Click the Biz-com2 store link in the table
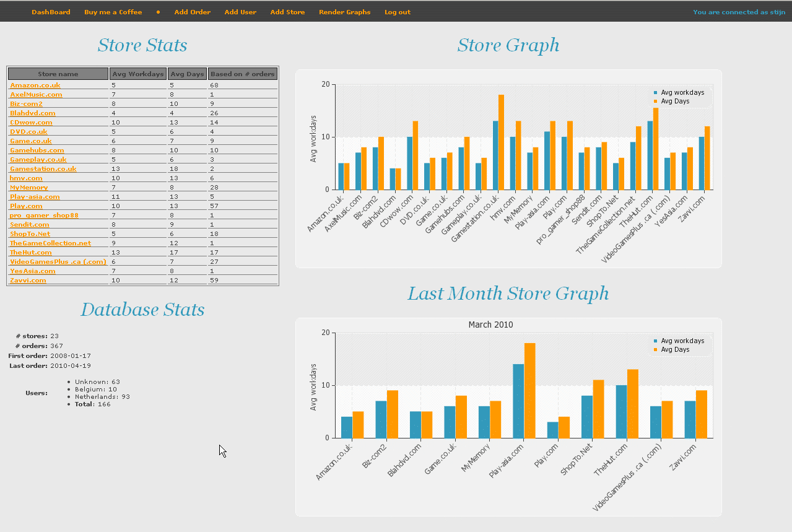The image size is (792, 532). click(26, 103)
